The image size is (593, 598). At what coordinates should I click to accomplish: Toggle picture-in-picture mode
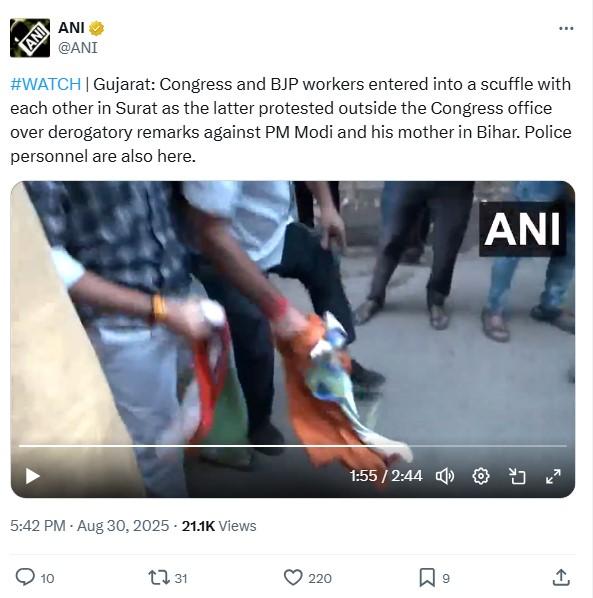(x=517, y=476)
